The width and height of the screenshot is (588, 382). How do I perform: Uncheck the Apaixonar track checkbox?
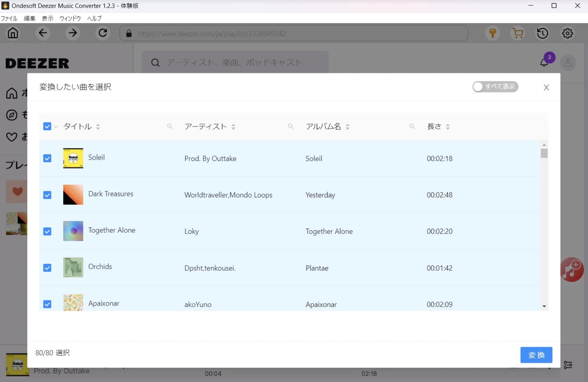[47, 304]
